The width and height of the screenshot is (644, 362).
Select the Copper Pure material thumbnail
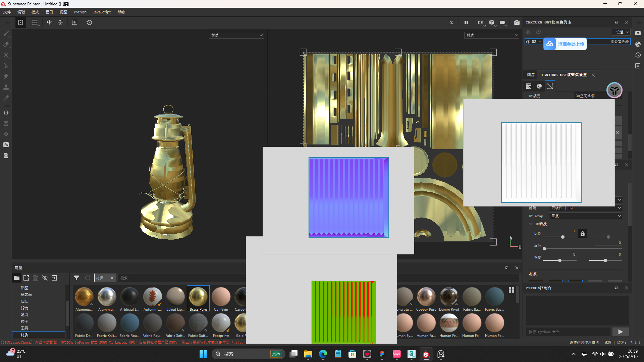(x=426, y=297)
